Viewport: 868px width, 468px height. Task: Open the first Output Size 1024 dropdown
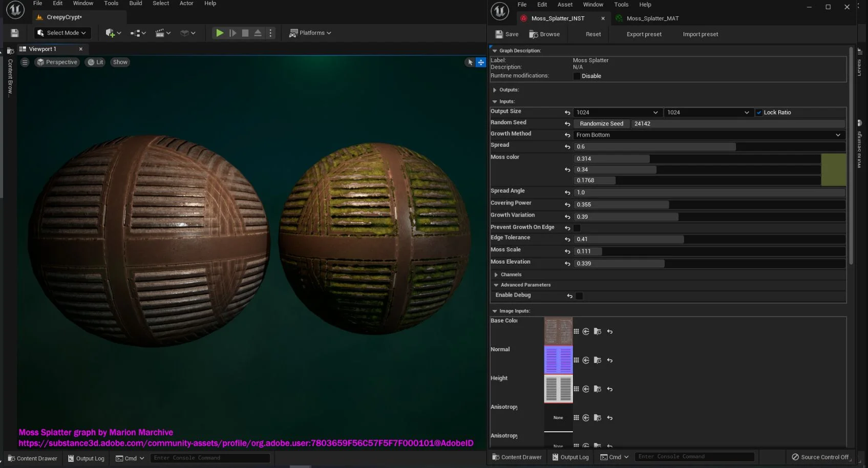coord(618,113)
